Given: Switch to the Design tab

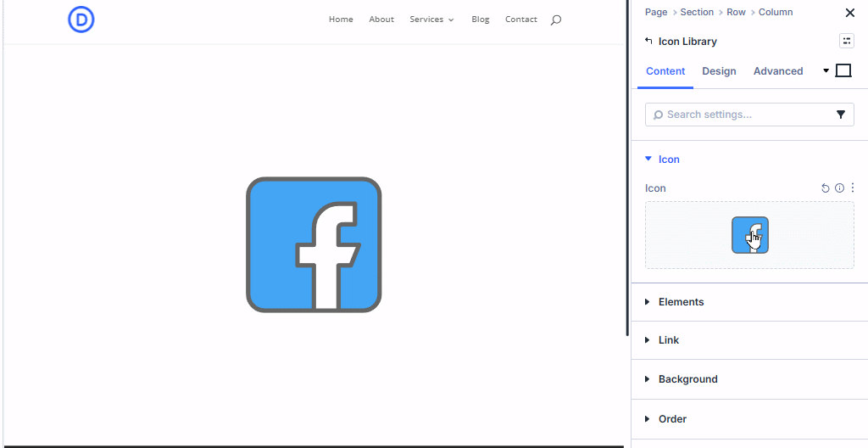Looking at the screenshot, I should click(719, 71).
